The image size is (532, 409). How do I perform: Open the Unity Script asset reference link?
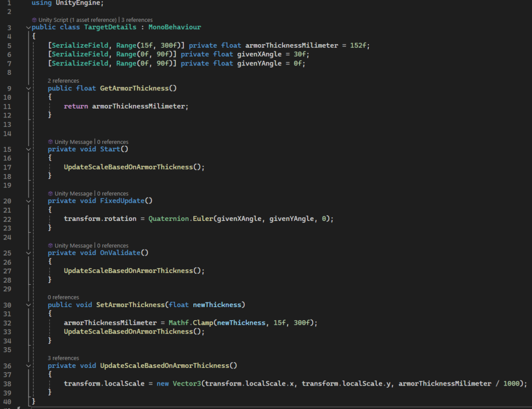pos(78,20)
